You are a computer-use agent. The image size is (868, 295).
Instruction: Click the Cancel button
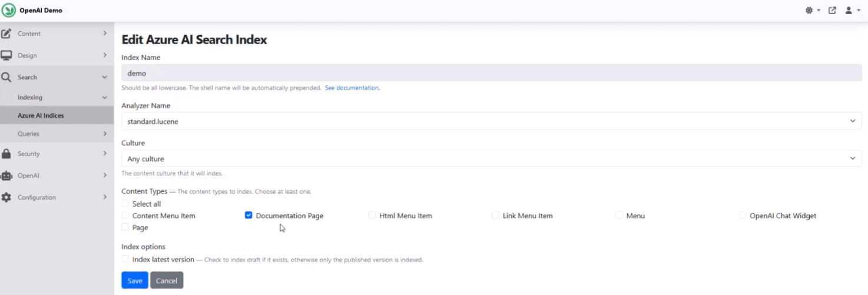(167, 280)
